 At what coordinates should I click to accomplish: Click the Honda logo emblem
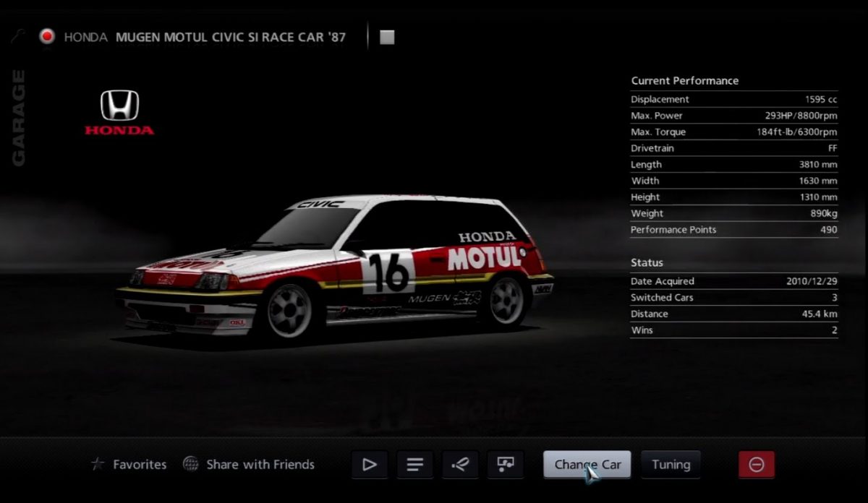click(x=119, y=113)
